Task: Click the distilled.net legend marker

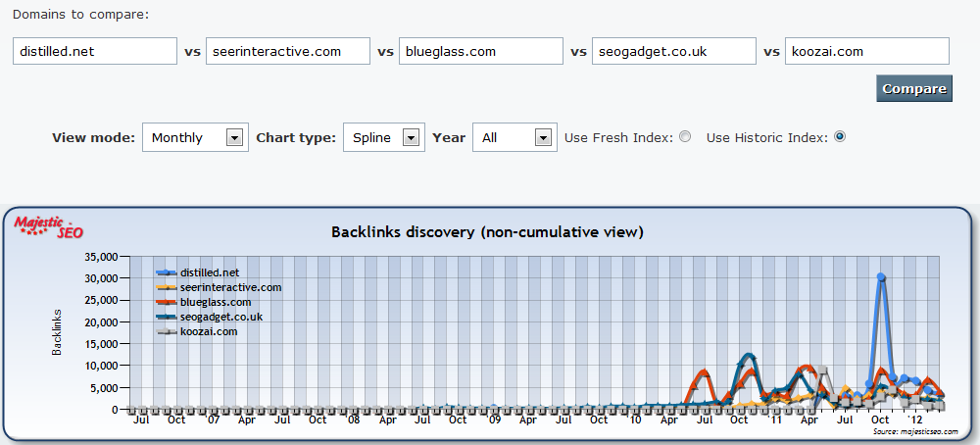Action: coord(167,272)
